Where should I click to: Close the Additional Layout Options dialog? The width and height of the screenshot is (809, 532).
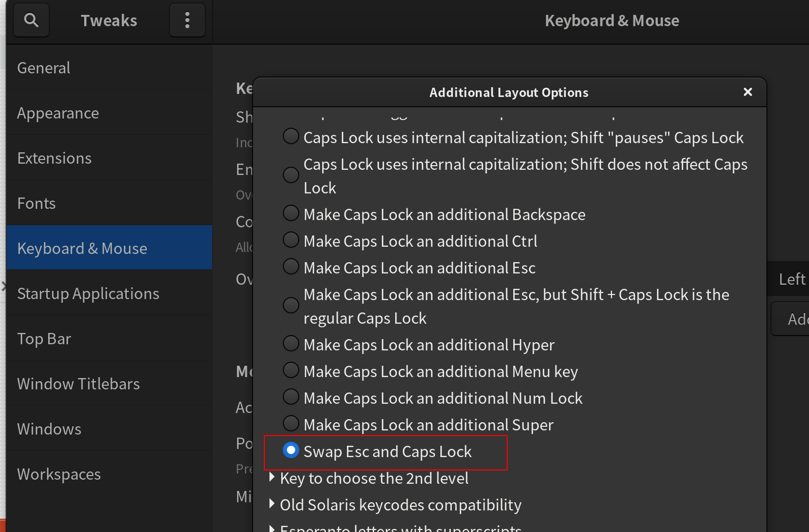point(748,92)
